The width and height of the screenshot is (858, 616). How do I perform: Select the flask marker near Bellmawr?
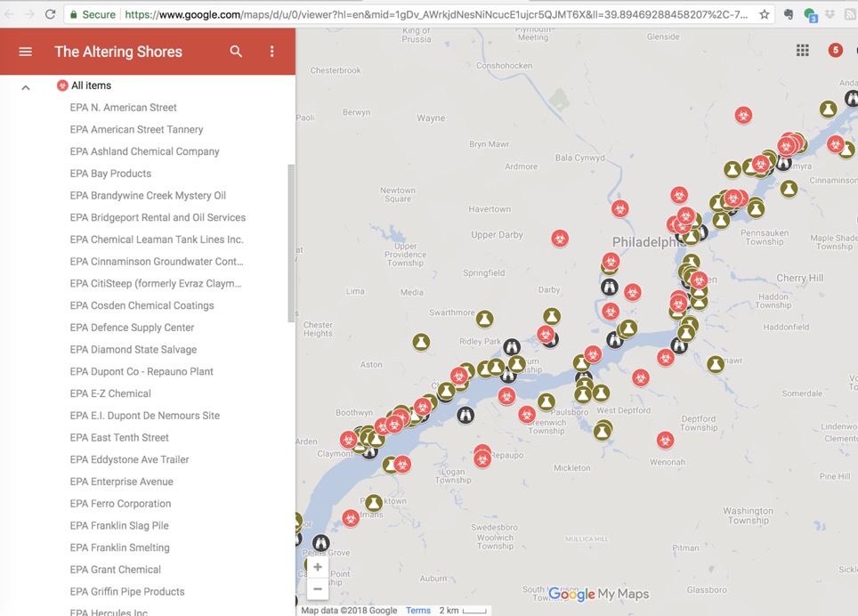pos(716,364)
